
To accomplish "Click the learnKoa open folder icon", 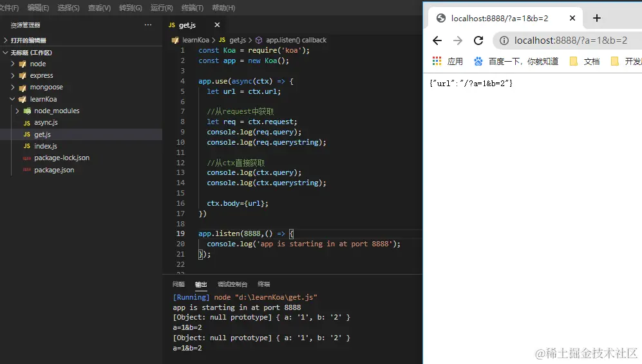I will (x=23, y=99).
